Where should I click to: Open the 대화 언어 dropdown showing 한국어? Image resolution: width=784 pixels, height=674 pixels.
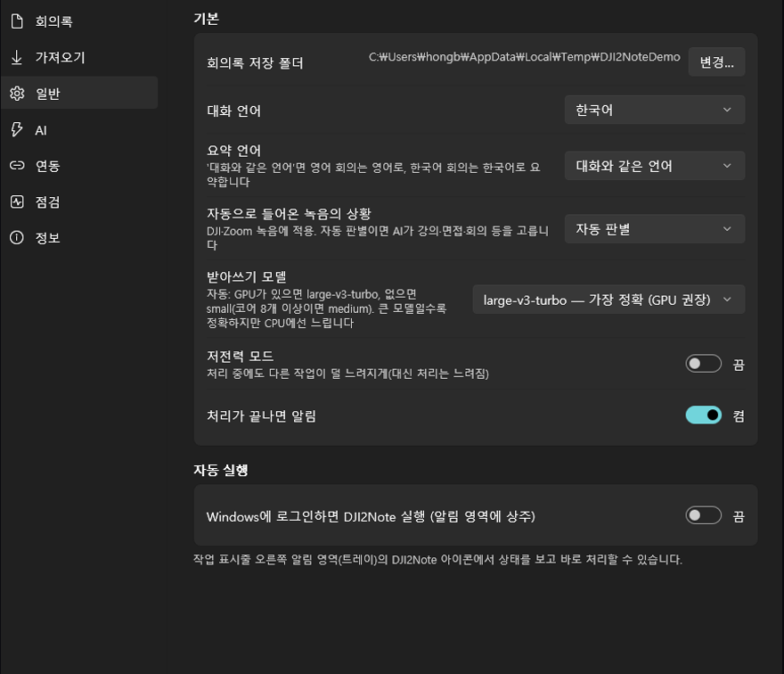click(x=655, y=110)
